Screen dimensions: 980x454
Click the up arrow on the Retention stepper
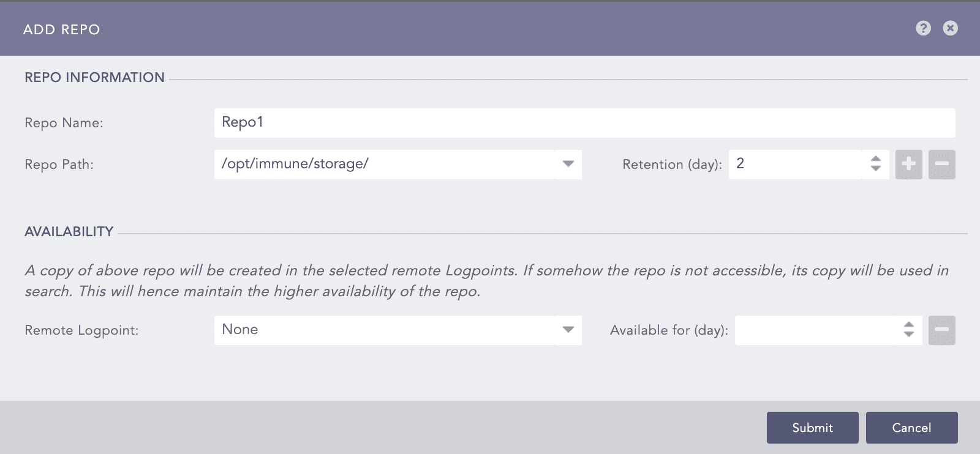[x=876, y=160]
